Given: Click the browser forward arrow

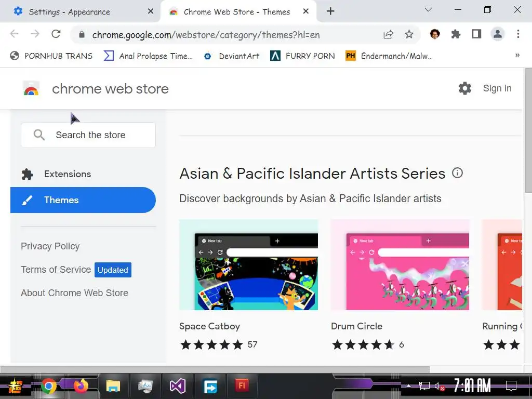Looking at the screenshot, I should (35, 34).
